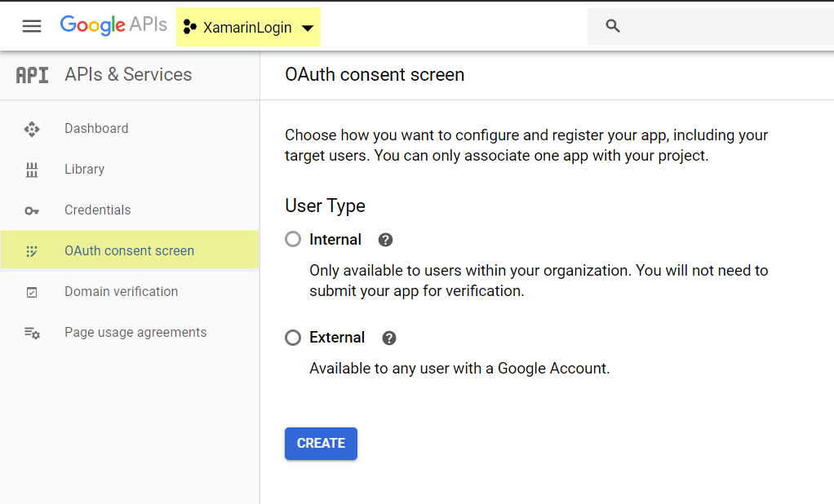Viewport: 834px width, 504px height.
Task: Go to Credentials in sidebar
Action: (x=98, y=210)
